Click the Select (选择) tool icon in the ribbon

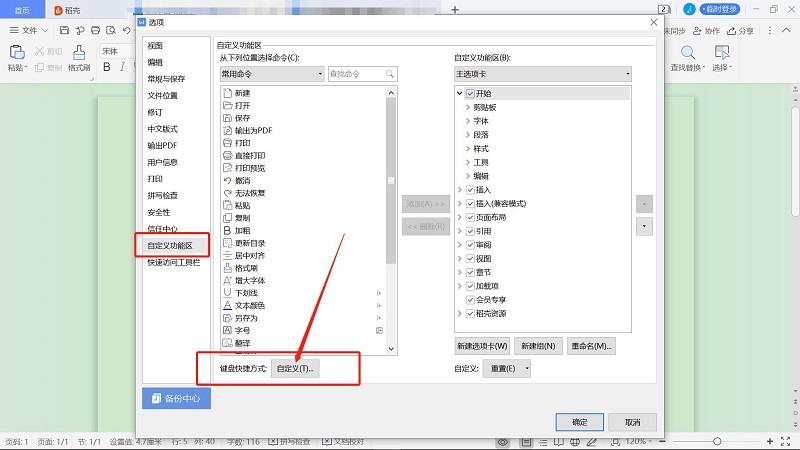(x=722, y=52)
